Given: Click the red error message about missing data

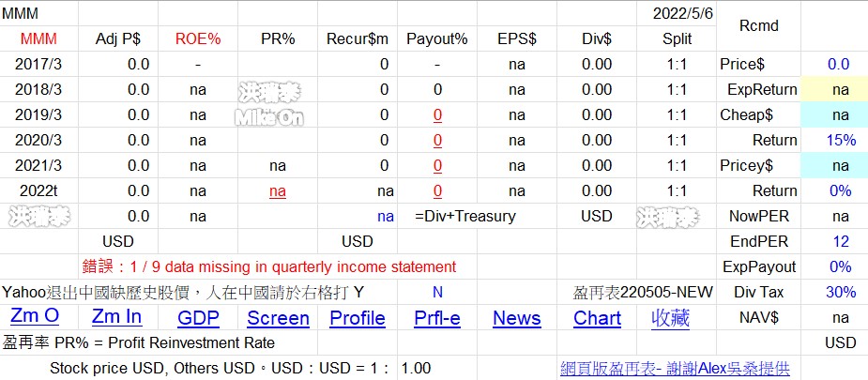Looking at the screenshot, I should click(x=268, y=267).
